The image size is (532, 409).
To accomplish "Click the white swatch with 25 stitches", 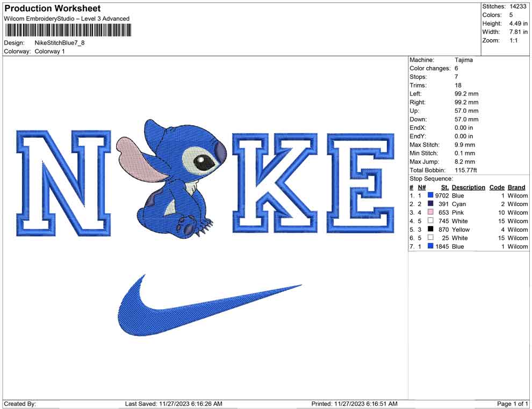I will 430,238.
